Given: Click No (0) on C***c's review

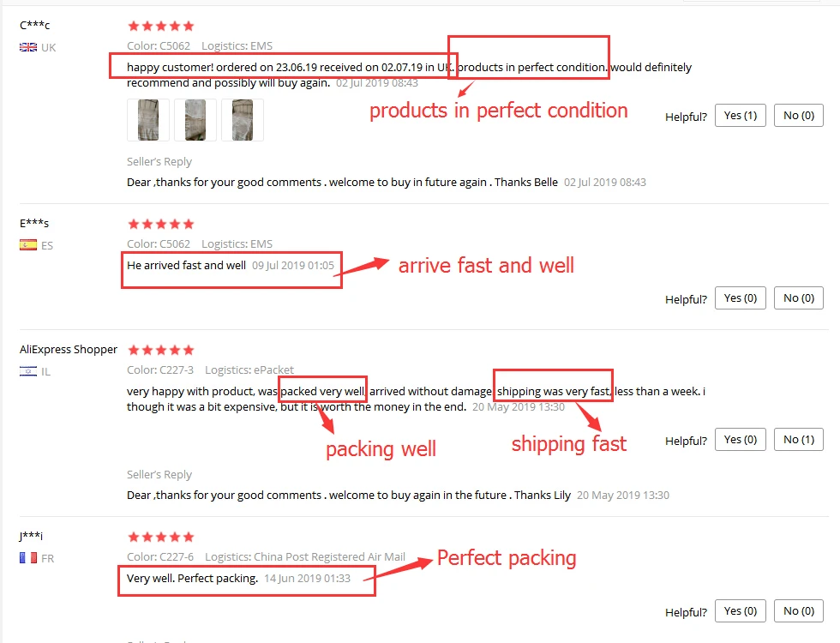Looking at the screenshot, I should 799,116.
